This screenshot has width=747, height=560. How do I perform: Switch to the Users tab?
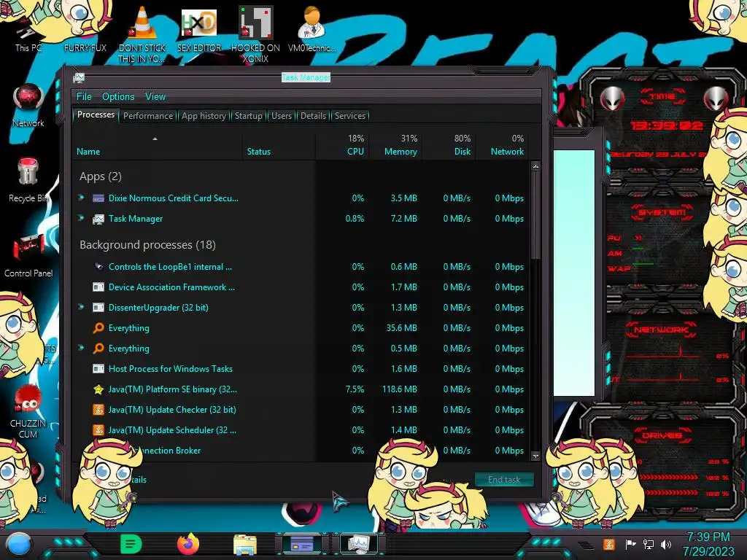point(281,116)
